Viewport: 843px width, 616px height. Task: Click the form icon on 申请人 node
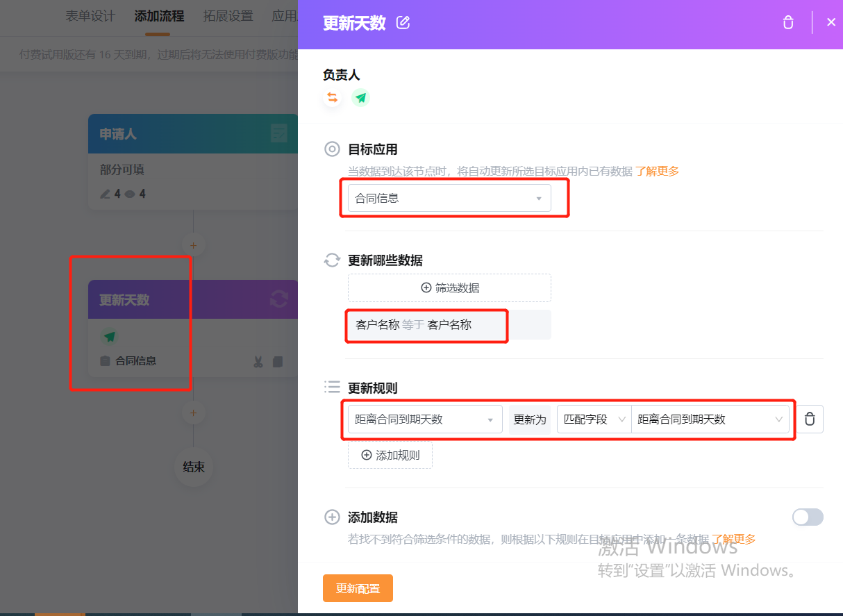pyautogui.click(x=278, y=133)
